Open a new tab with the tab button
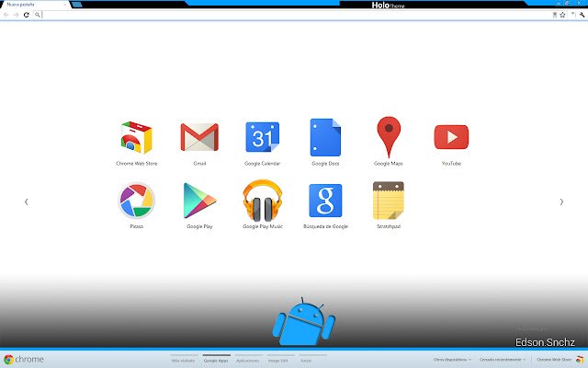 pos(76,5)
